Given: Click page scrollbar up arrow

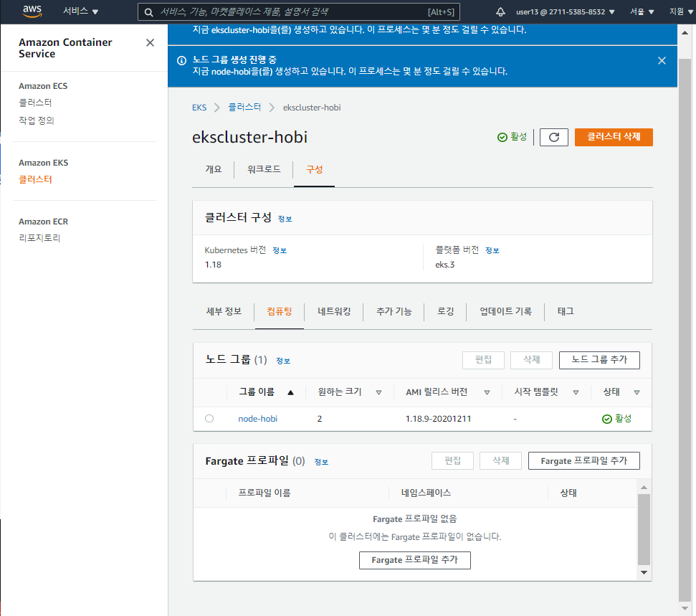Looking at the screenshot, I should coord(685,33).
